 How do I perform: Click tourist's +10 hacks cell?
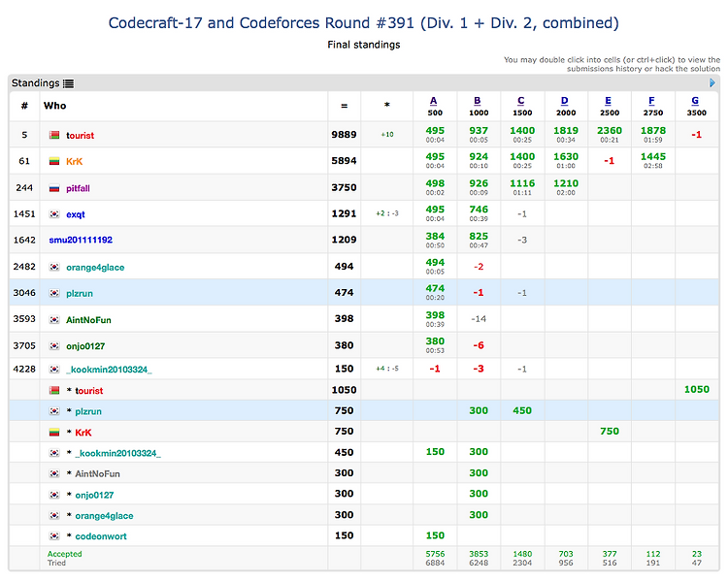387,135
